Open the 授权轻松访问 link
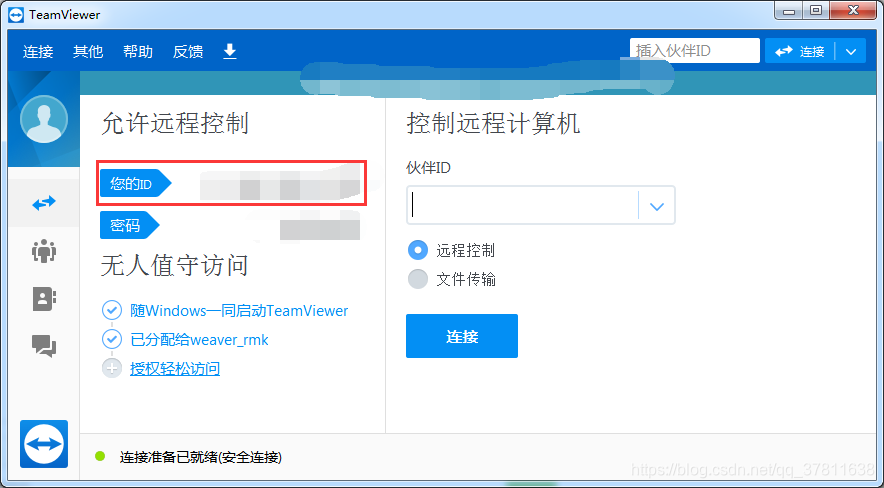This screenshot has height=488, width=884. coord(175,369)
